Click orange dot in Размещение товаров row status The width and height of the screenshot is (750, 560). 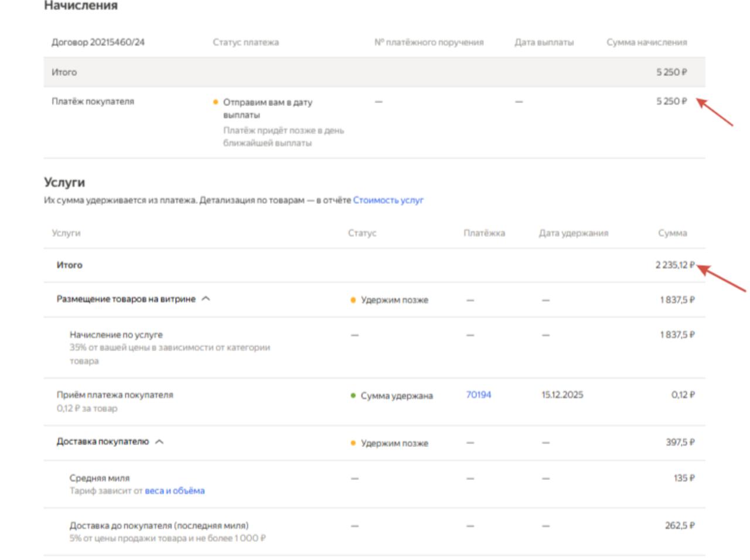pyautogui.click(x=353, y=300)
